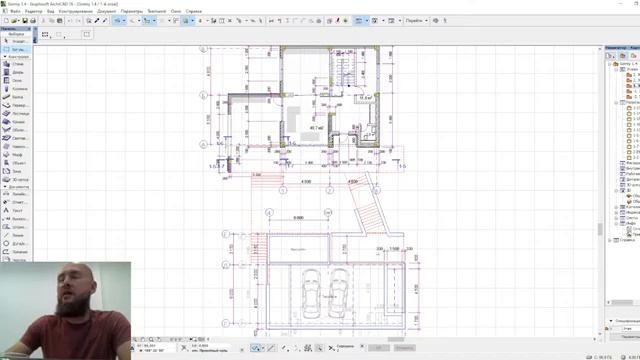The height and width of the screenshot is (360, 640).
Task: Click the horizontal scrollbar thumb below the drawing
Action: [x=396, y=339]
